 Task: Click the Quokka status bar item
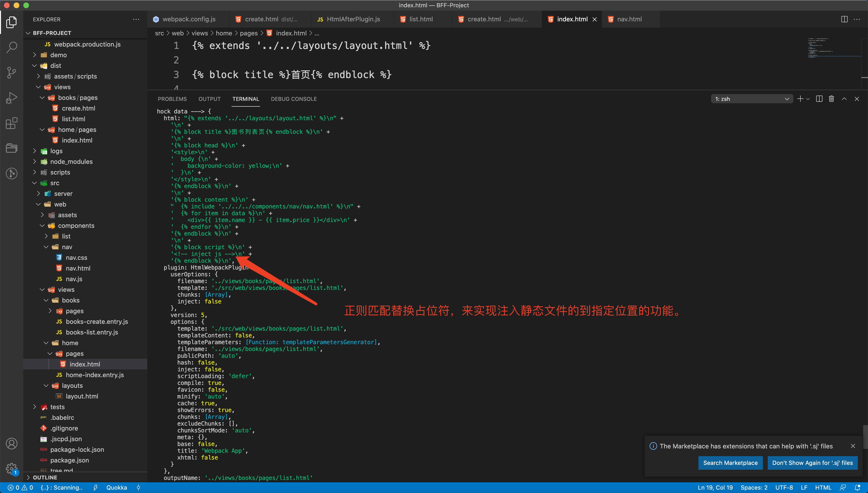pos(117,488)
